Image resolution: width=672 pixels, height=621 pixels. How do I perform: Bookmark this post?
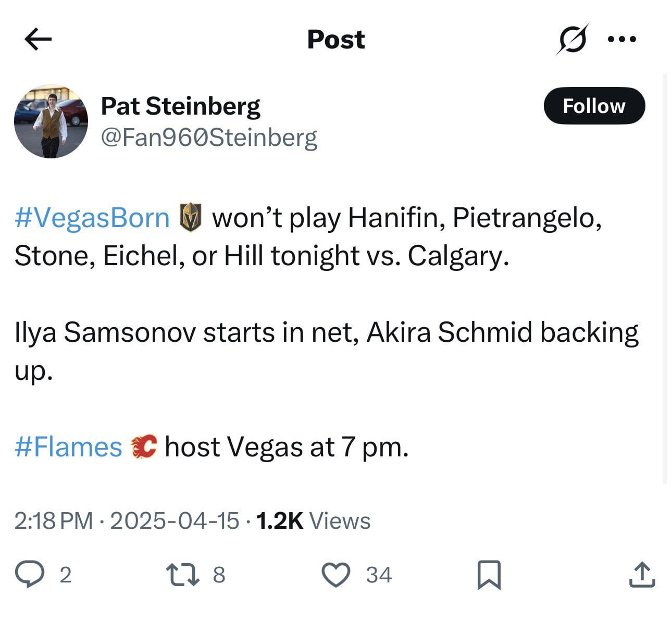click(x=489, y=575)
